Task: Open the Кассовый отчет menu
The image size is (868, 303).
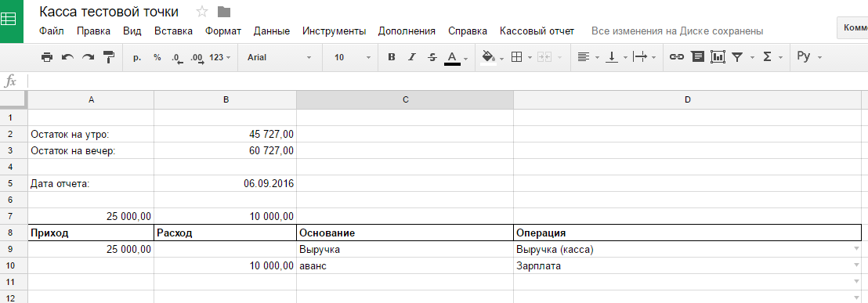Action: click(537, 31)
